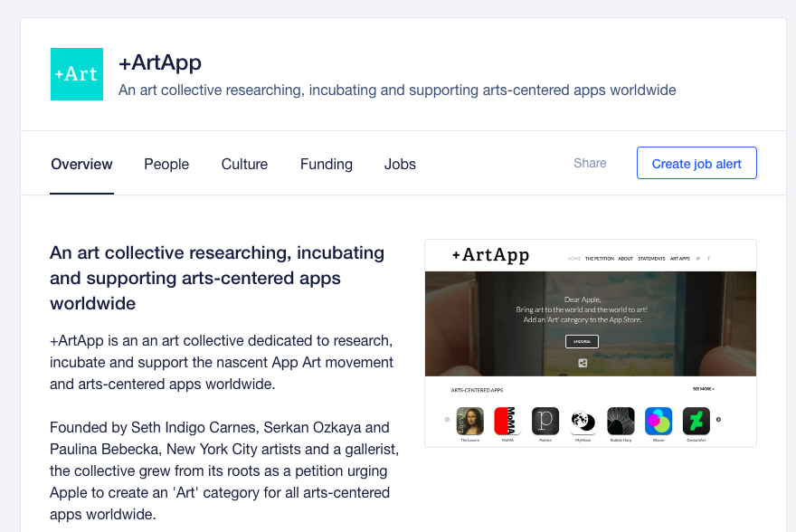Click the share icon below Endorse

[583, 363]
